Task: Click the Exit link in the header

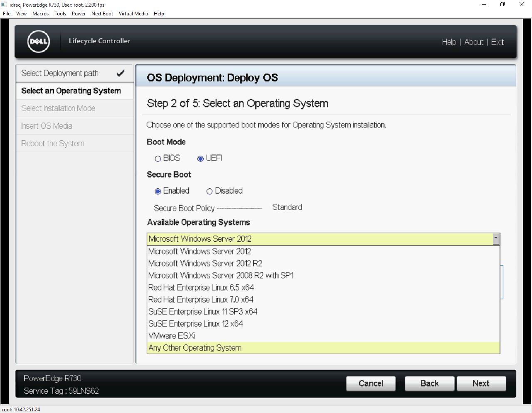Action: (x=497, y=42)
